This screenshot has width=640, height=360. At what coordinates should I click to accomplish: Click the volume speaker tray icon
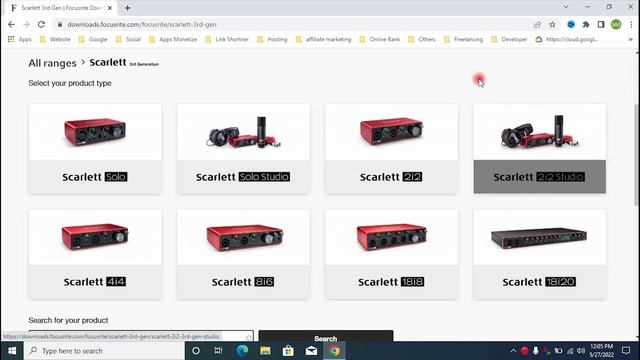(x=581, y=351)
